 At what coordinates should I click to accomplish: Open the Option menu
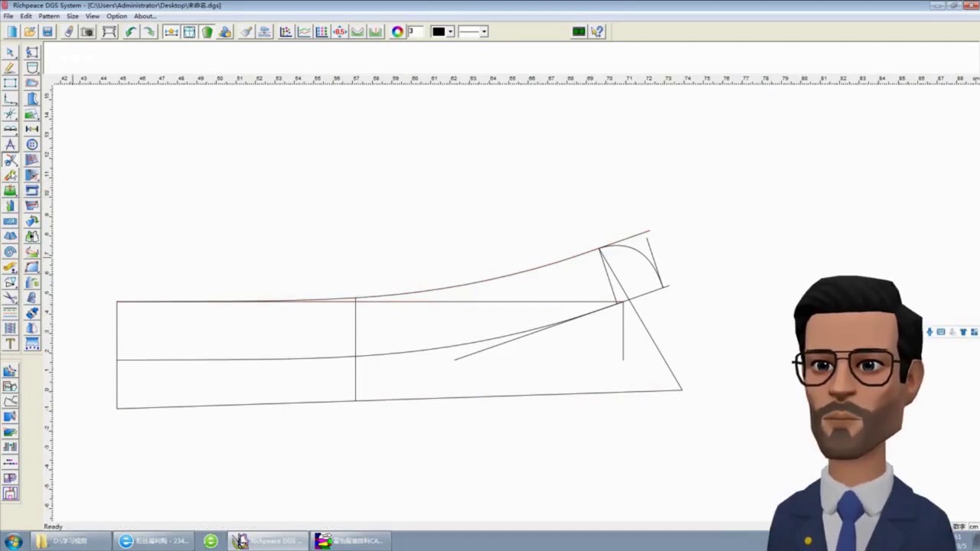tap(116, 16)
